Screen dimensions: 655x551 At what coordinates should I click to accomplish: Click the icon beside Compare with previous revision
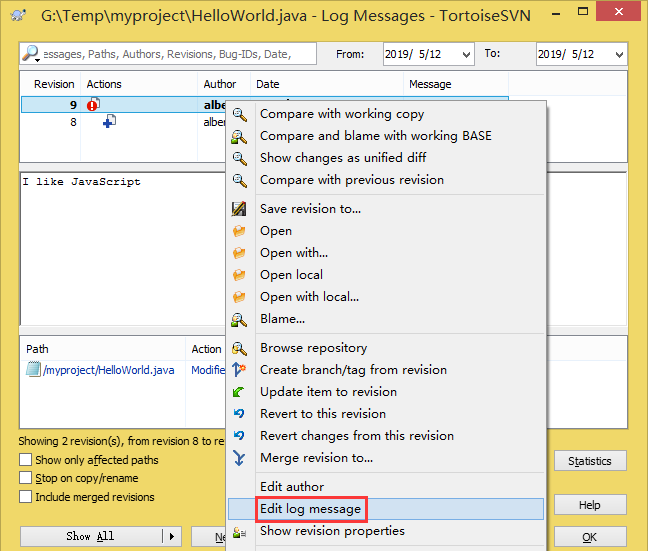pos(239,180)
